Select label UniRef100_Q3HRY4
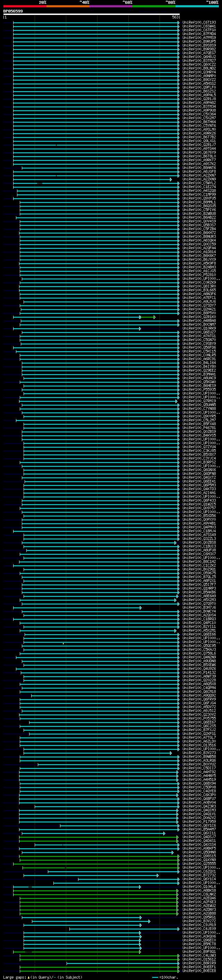 pyautogui.click(x=199, y=72)
